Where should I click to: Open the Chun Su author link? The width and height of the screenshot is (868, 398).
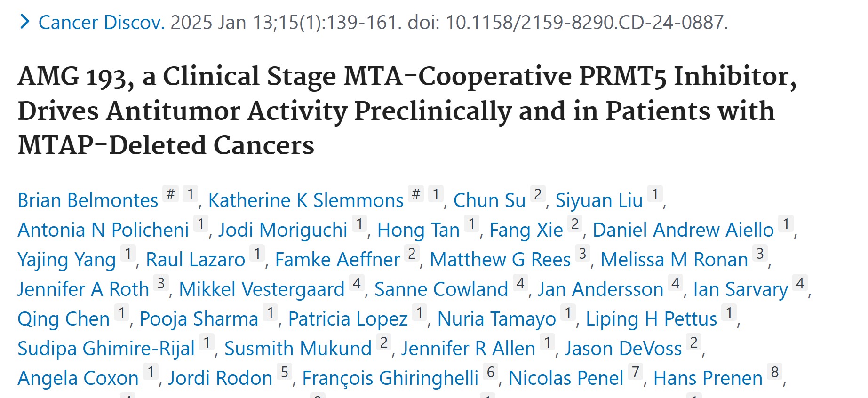489,200
